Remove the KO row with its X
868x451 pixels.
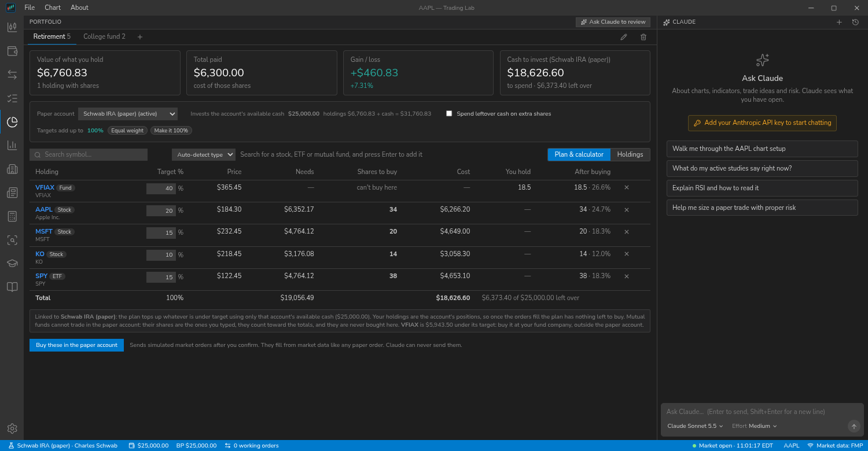click(x=627, y=254)
